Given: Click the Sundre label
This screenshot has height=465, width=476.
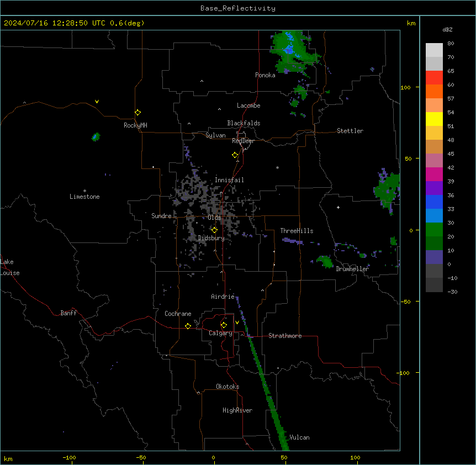Looking at the screenshot, I should (x=161, y=216).
